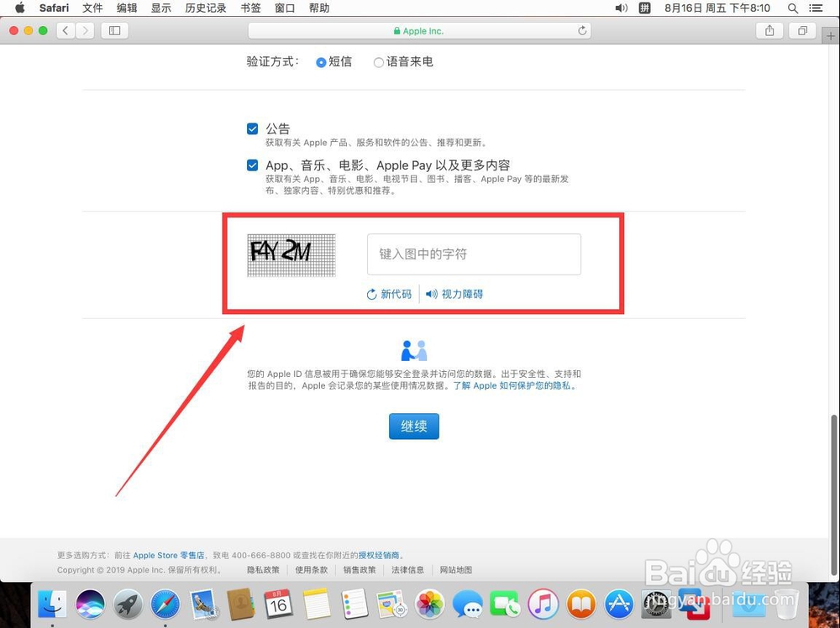This screenshot has height=628, width=840.
Task: Select 语音来电 verification method
Action: (378, 63)
